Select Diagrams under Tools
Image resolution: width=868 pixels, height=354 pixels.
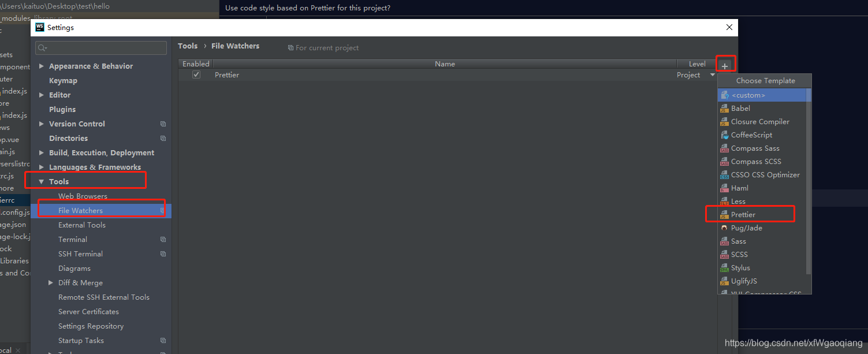[x=74, y=268]
